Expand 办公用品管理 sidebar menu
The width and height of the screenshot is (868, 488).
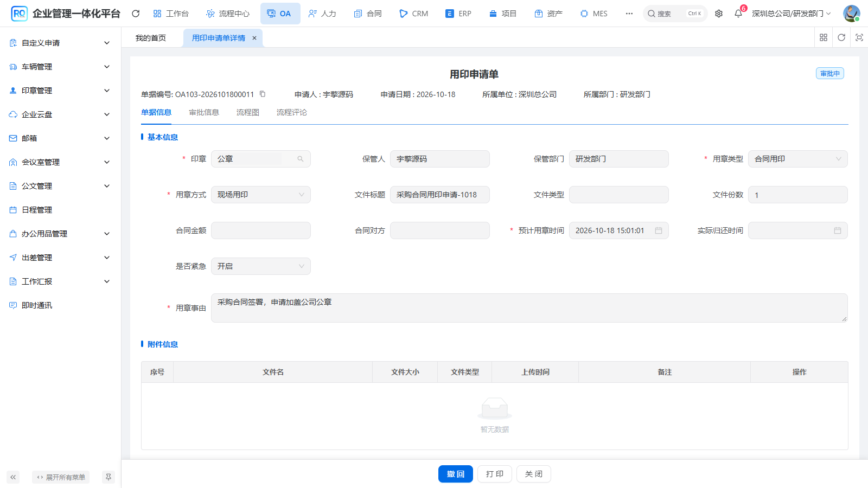(x=60, y=234)
